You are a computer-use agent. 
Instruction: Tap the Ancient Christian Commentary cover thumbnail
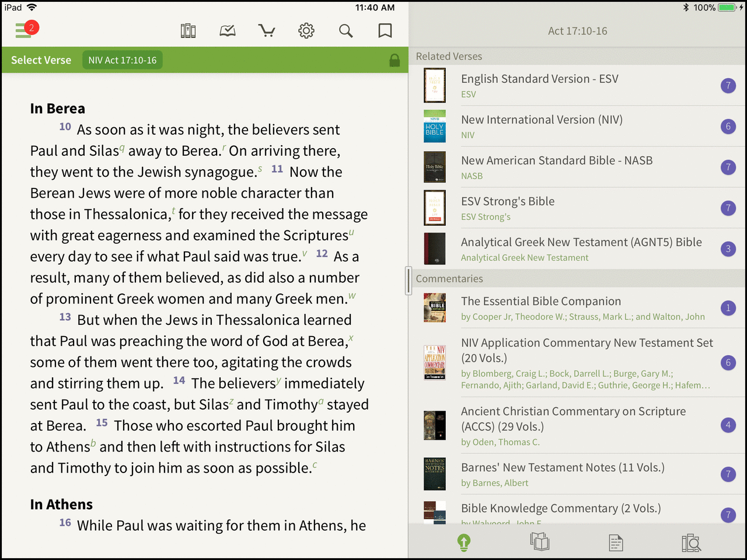[435, 425]
